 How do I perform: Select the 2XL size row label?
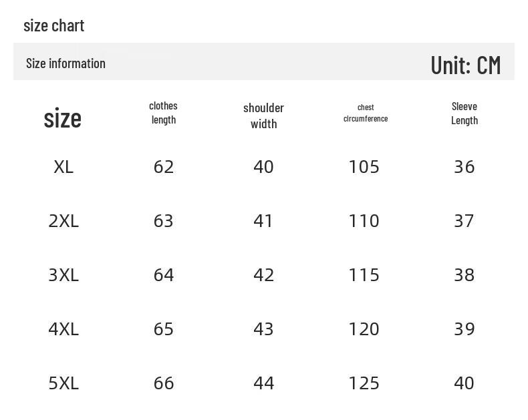pyautogui.click(x=63, y=221)
